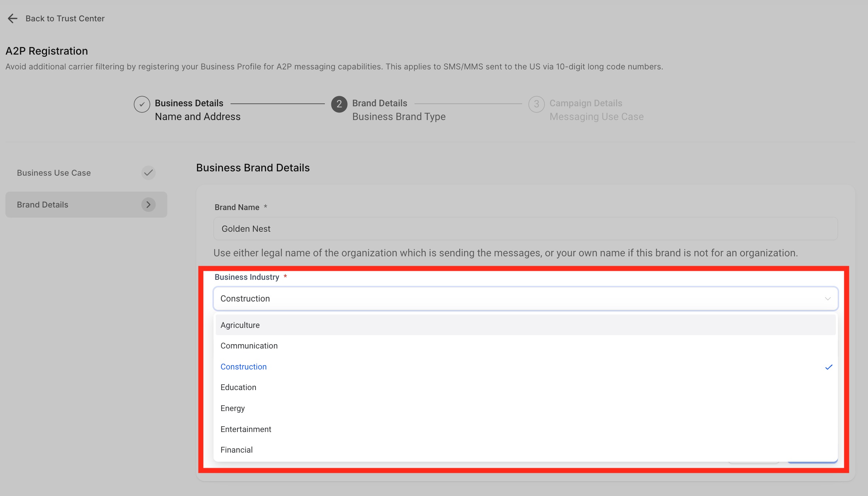Image resolution: width=868 pixels, height=496 pixels.
Task: Open the Business Industry combo box
Action: (x=525, y=299)
